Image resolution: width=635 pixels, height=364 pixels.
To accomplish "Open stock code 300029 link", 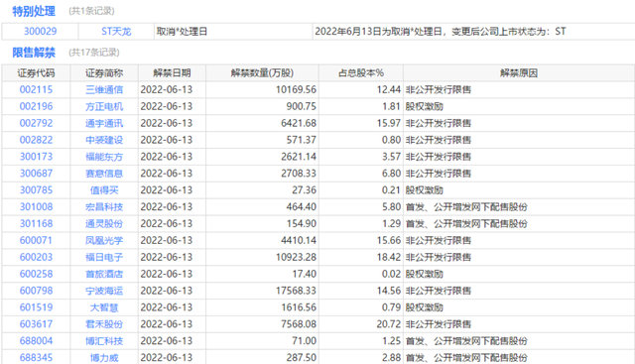I will point(40,31).
